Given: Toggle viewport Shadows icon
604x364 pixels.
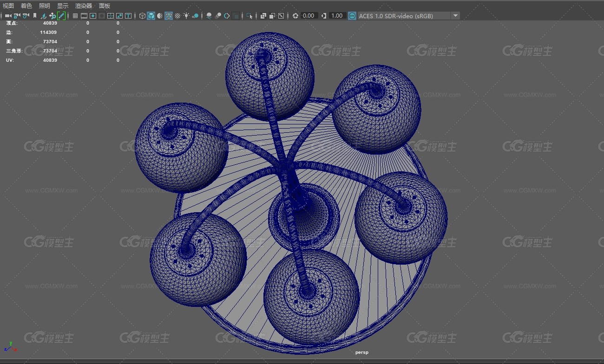Looking at the screenshot, I should 196,16.
